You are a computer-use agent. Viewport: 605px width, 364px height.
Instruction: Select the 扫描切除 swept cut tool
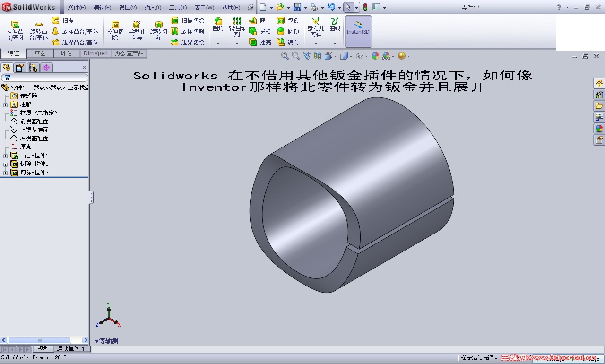click(x=187, y=21)
